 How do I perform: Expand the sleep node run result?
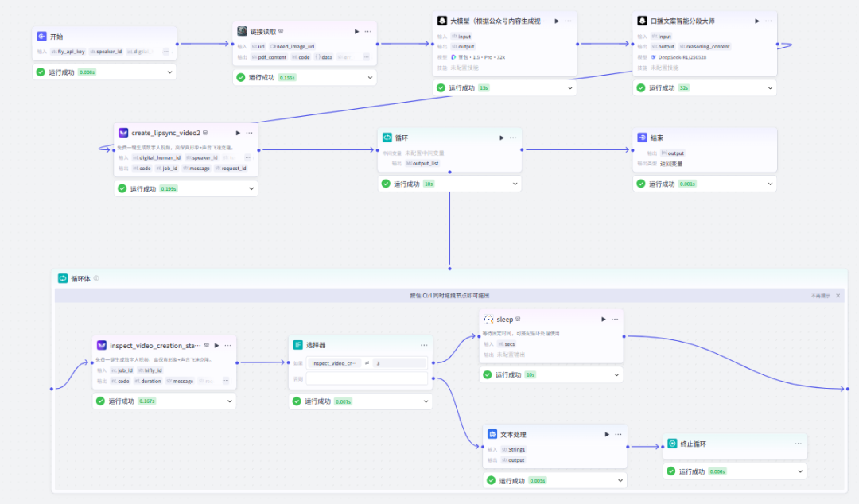(x=616, y=374)
